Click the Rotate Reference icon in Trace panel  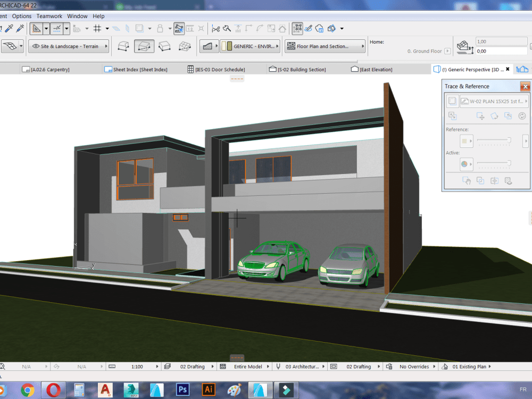tap(494, 116)
